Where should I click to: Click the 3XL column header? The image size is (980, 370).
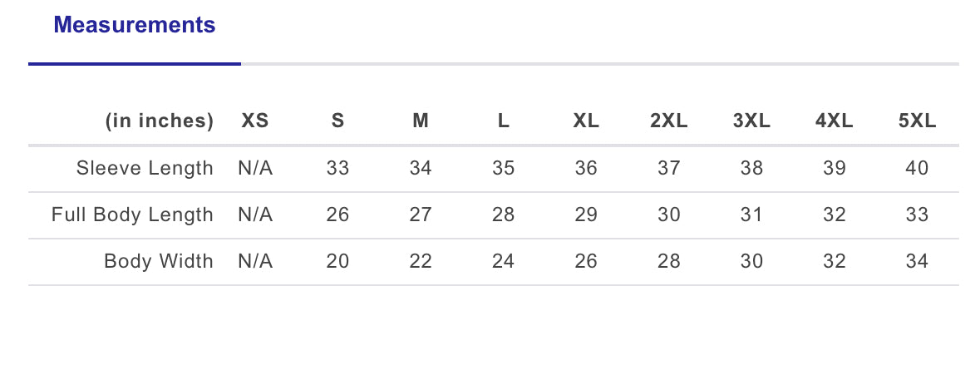point(751,121)
